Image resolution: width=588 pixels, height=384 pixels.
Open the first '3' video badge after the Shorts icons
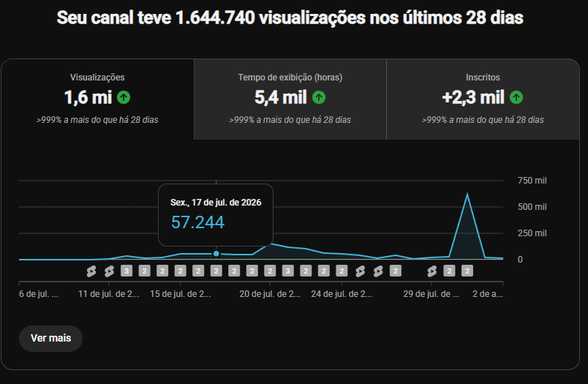(x=127, y=271)
